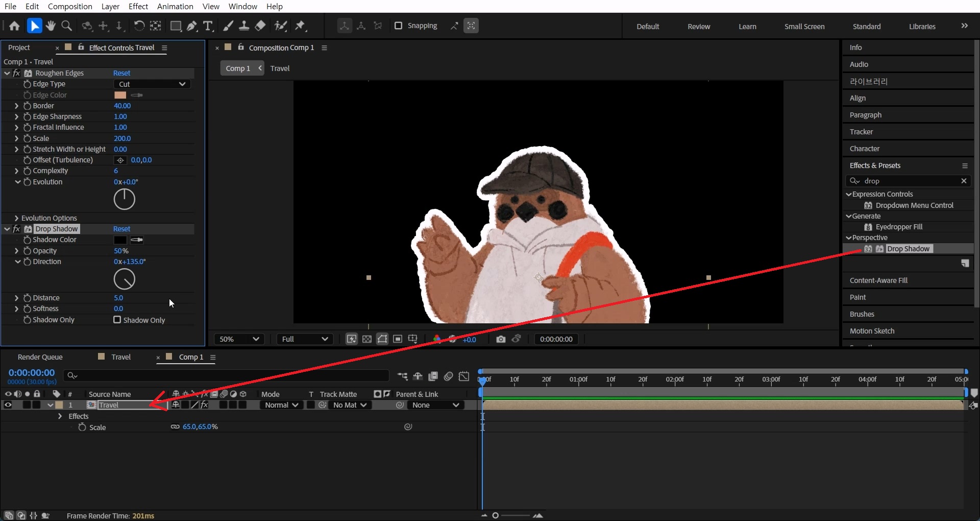The width and height of the screenshot is (980, 521).
Task: Select the Clone Stamp tool
Action: [x=244, y=26]
